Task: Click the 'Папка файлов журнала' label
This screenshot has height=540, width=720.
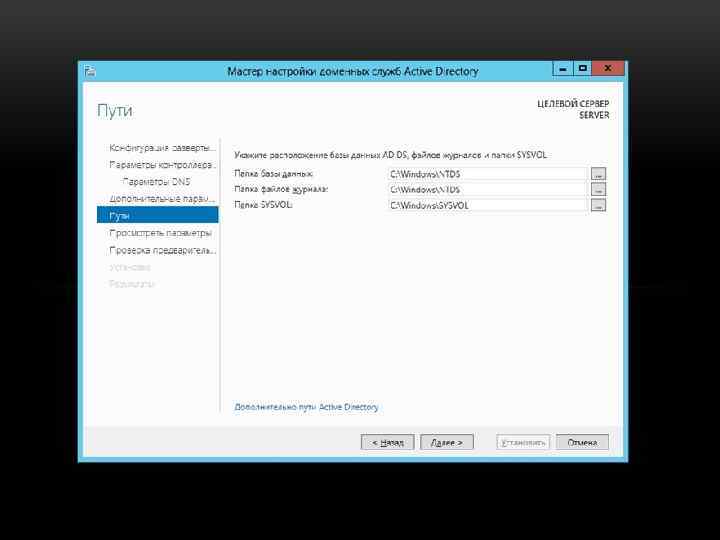Action: click(281, 189)
